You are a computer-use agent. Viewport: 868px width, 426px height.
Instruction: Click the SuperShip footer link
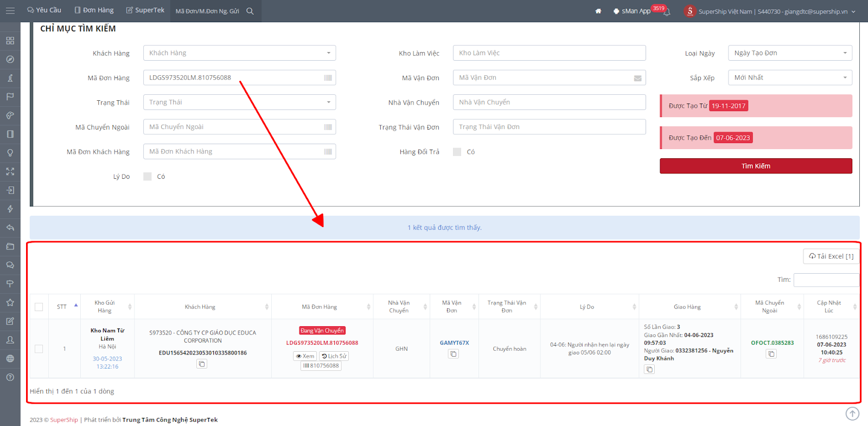[x=64, y=420]
